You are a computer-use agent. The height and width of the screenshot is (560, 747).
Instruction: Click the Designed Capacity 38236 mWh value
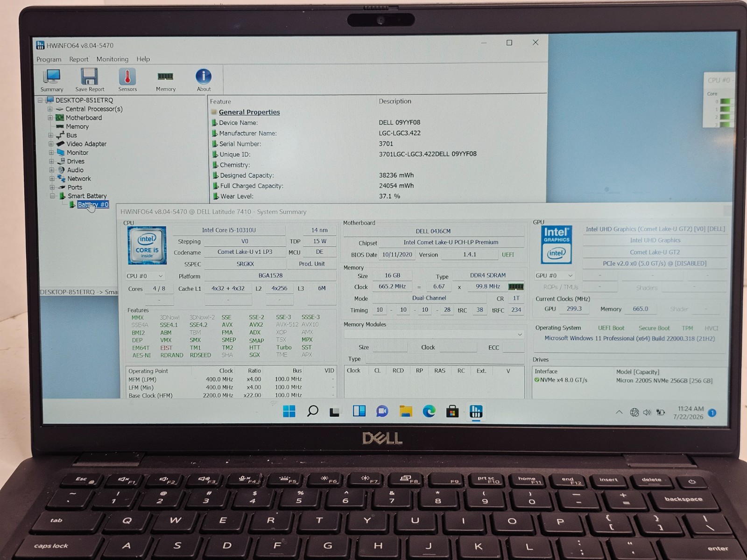tap(396, 175)
